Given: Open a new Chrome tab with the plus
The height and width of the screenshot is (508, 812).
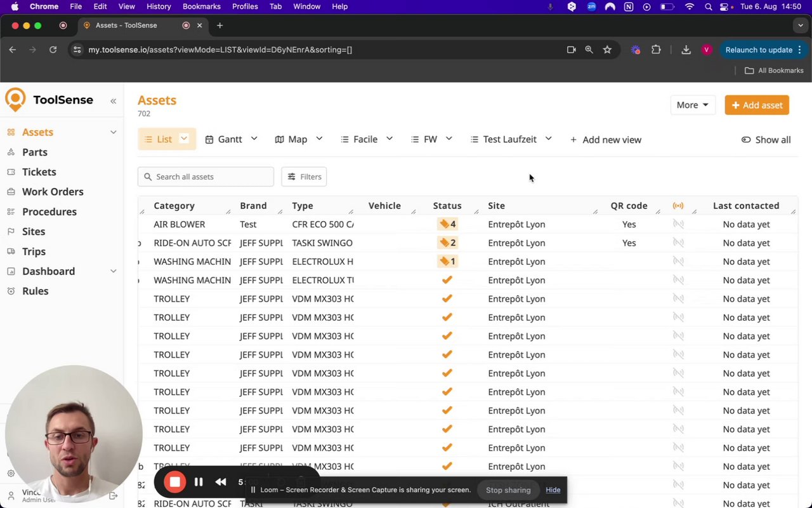Looking at the screenshot, I should point(219,25).
